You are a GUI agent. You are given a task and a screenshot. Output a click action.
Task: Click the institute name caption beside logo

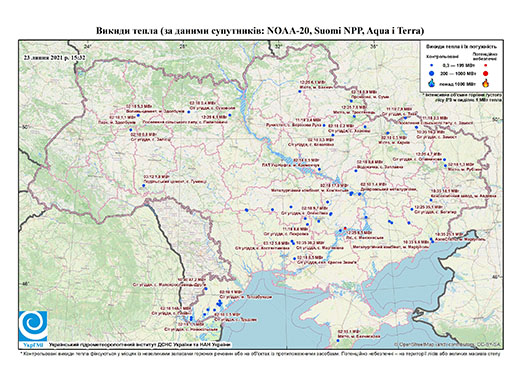click(140, 345)
